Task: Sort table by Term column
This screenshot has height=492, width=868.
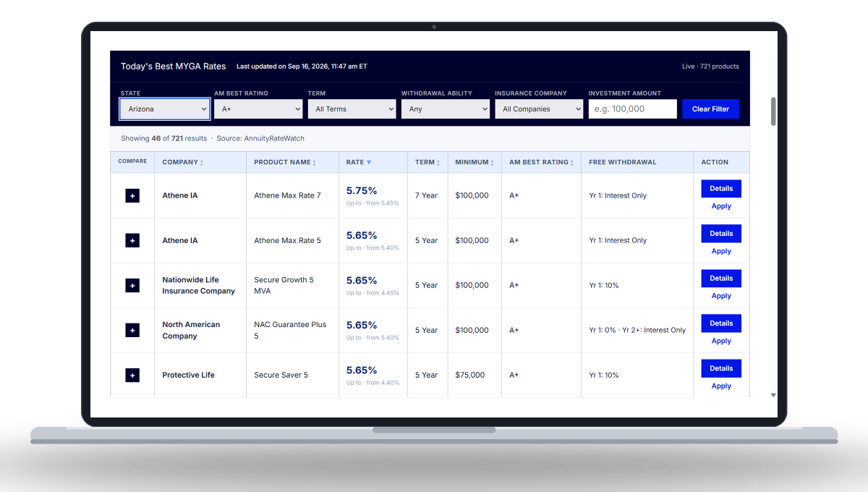Action: click(x=427, y=162)
